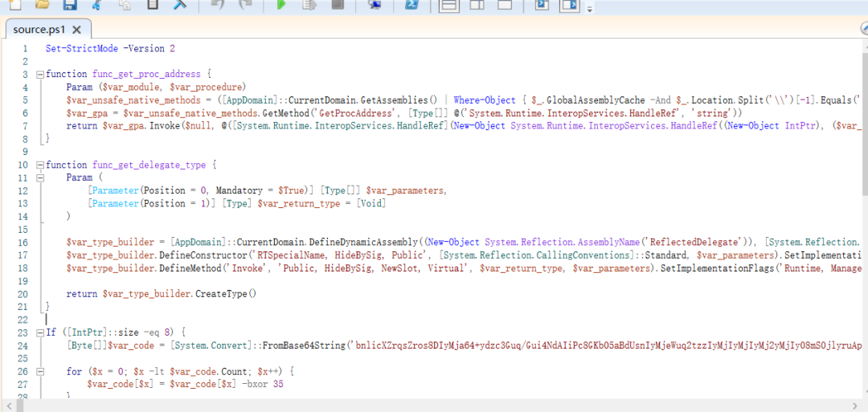This screenshot has height=412, width=868.
Task: Open a script with folder icon
Action: click(x=42, y=5)
